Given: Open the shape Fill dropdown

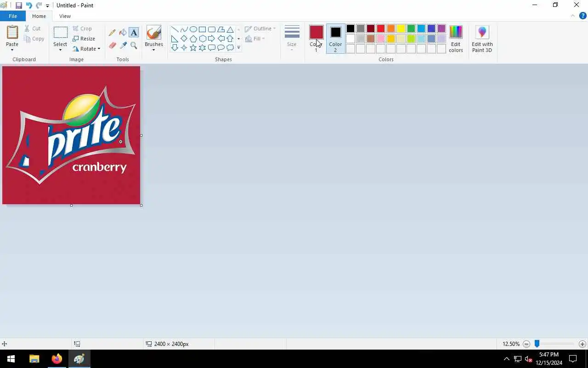Looking at the screenshot, I should [x=255, y=39].
